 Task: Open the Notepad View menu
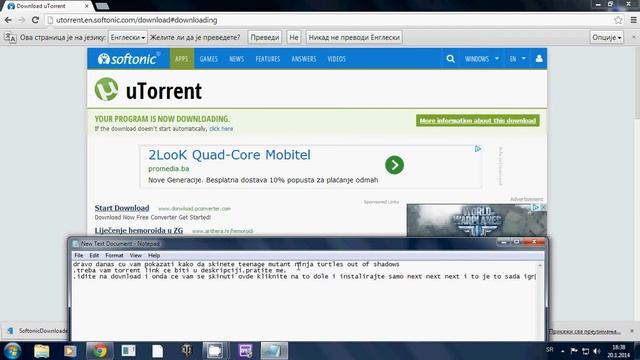[x=136, y=256]
